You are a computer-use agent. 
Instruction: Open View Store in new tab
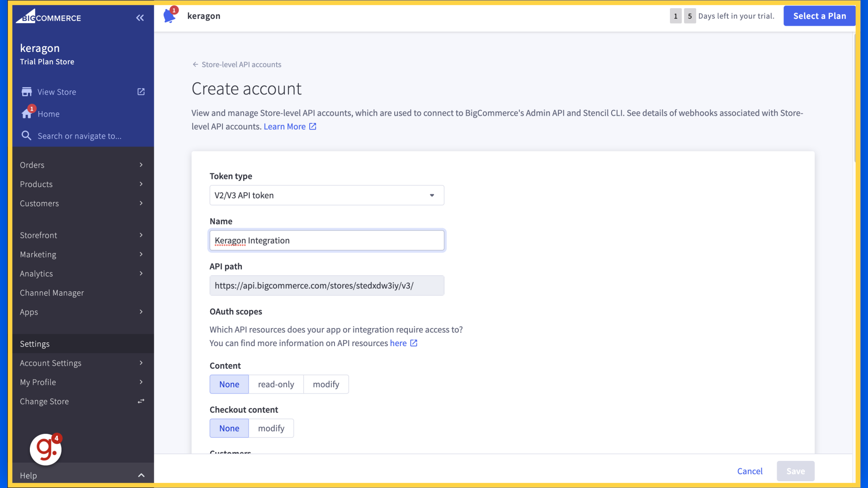click(x=141, y=91)
